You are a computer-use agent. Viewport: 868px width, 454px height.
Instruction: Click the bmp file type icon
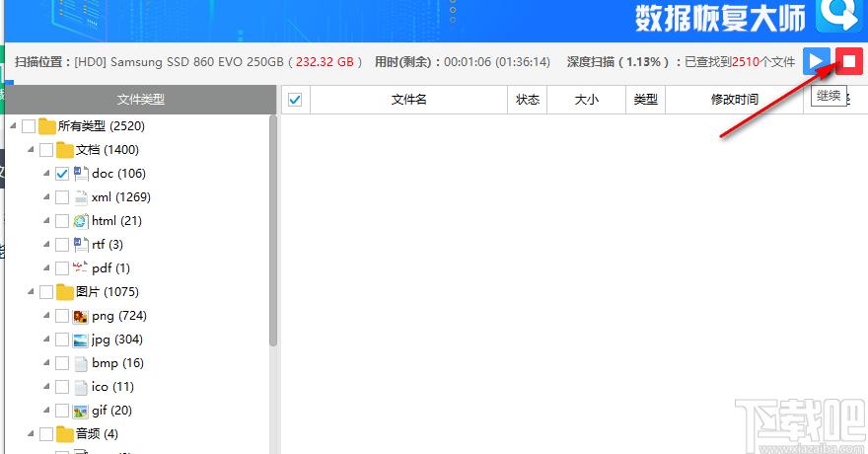click(x=81, y=363)
